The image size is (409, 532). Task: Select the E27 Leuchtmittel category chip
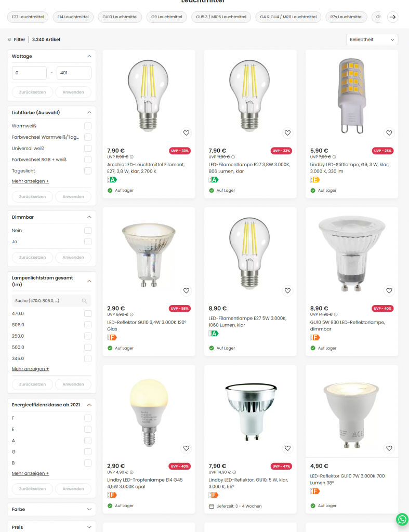coord(28,17)
